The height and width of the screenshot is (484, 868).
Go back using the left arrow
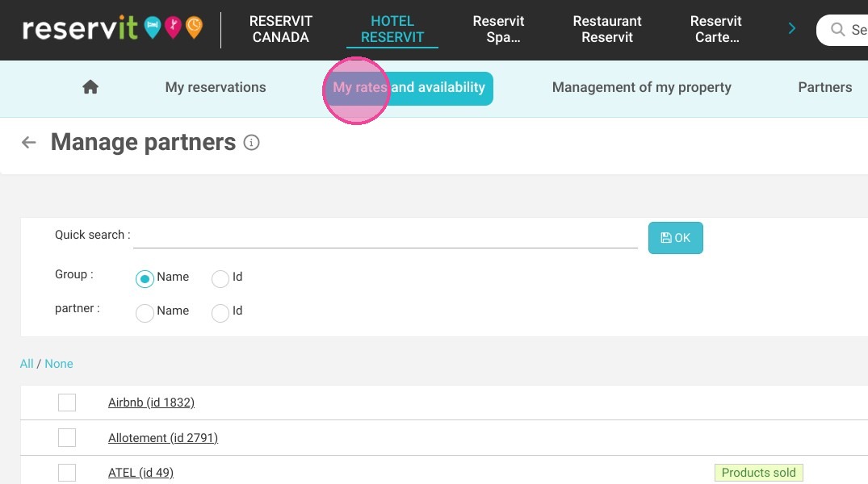pyautogui.click(x=29, y=143)
